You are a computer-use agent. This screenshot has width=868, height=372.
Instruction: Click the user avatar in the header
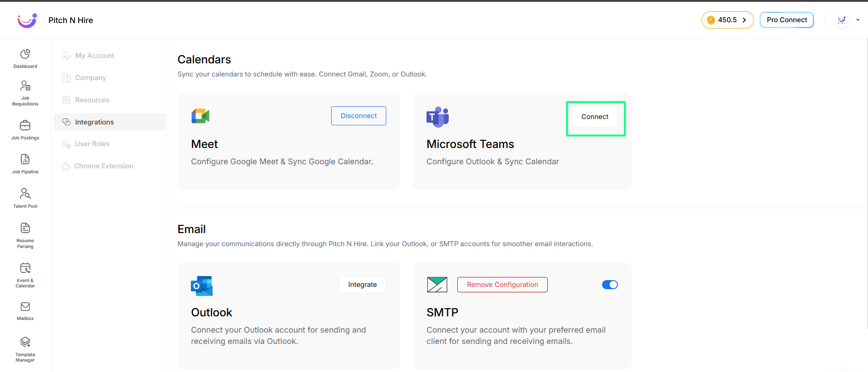point(842,20)
